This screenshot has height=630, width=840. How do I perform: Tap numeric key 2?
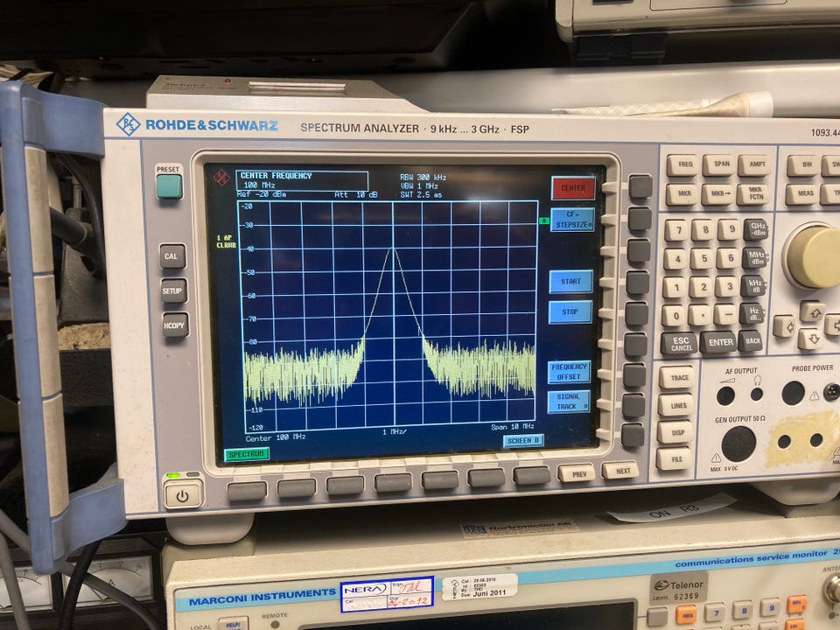coord(701,287)
